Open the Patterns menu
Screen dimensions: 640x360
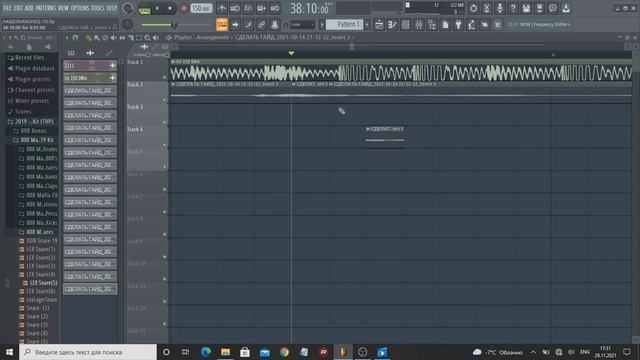pos(45,8)
